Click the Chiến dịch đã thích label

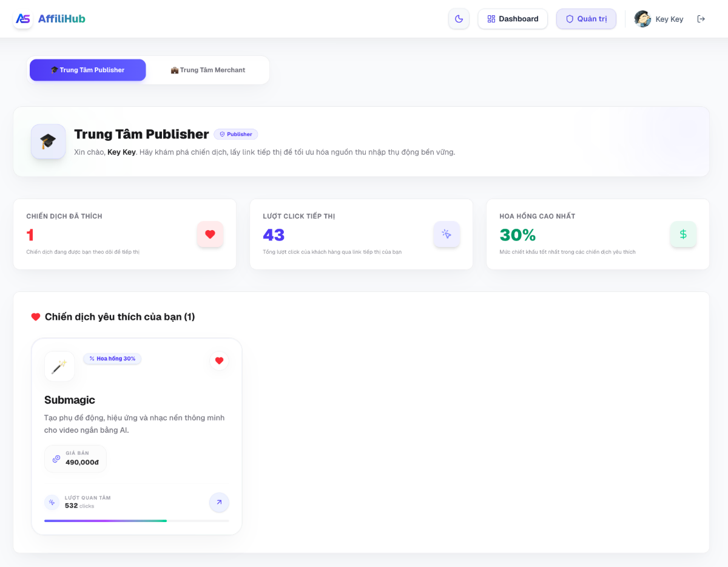tap(64, 216)
